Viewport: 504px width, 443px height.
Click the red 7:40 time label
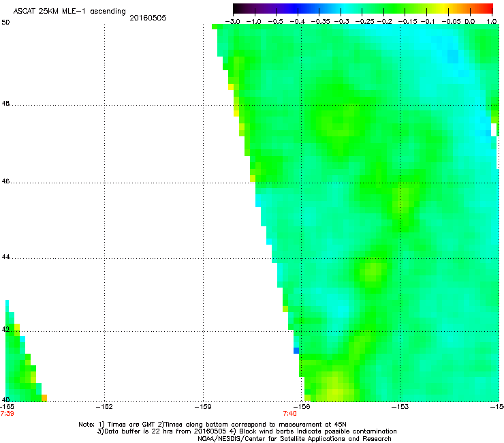coord(290,414)
